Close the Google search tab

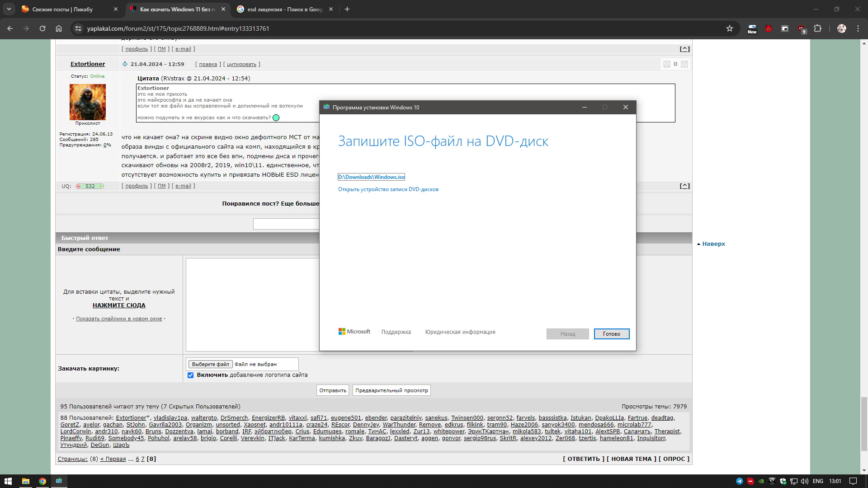click(x=331, y=9)
